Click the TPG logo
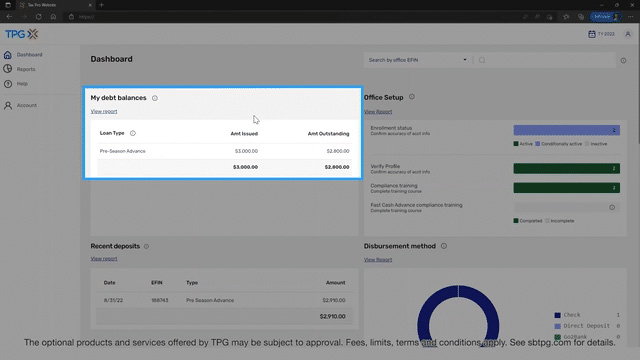Screen dimensions: 640x360 point(22,34)
